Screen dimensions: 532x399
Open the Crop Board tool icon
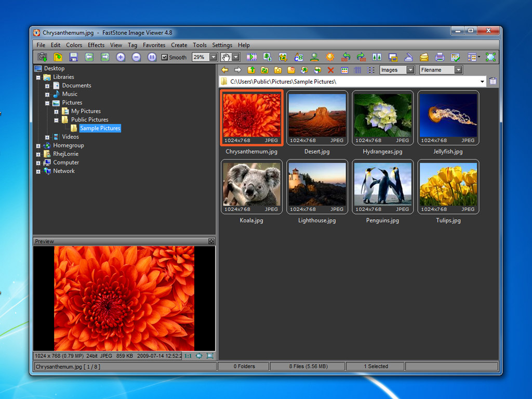[283, 57]
